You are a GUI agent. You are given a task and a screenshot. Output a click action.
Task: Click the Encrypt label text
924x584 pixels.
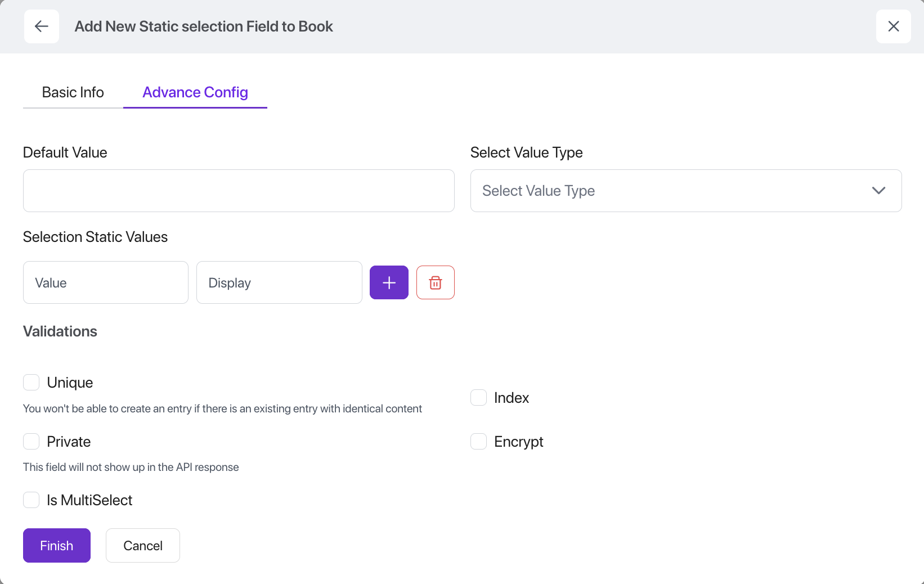tap(518, 442)
